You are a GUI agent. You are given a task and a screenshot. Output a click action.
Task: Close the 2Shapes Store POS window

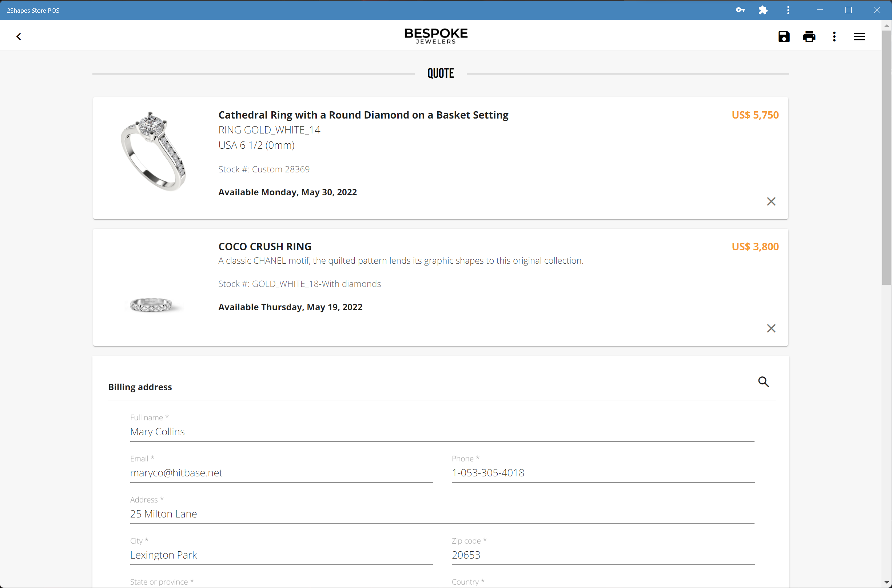point(877,10)
